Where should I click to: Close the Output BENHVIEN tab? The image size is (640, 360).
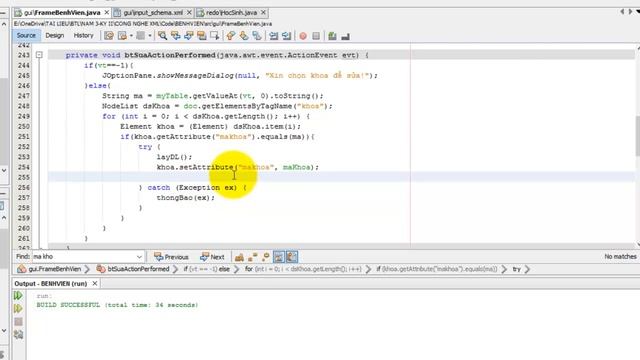95,283
